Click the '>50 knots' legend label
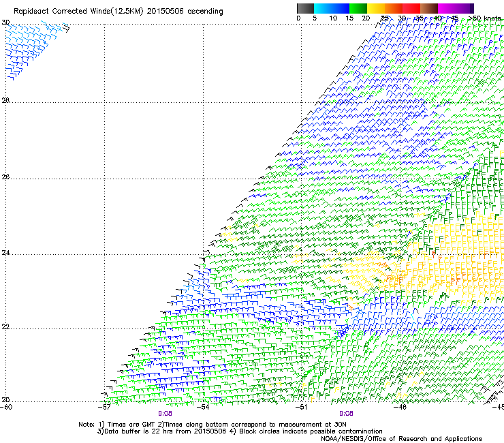The height and width of the screenshot is (443, 504). (484, 18)
